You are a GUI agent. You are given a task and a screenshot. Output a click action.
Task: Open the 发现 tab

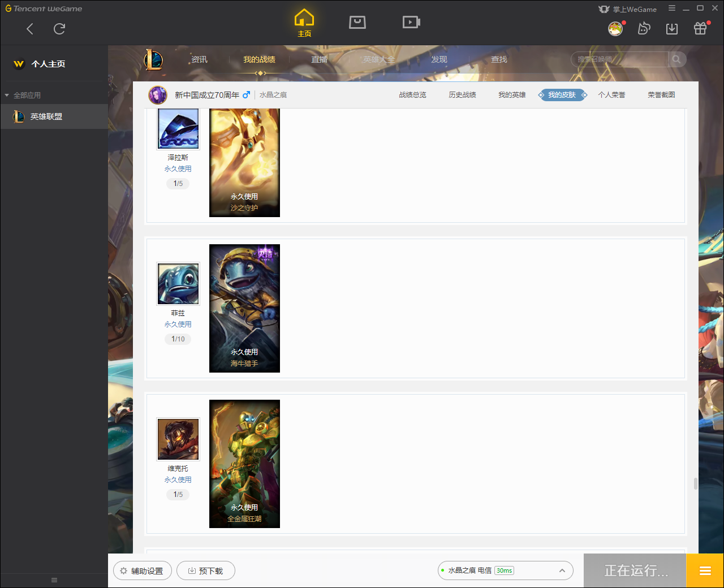[x=439, y=59]
